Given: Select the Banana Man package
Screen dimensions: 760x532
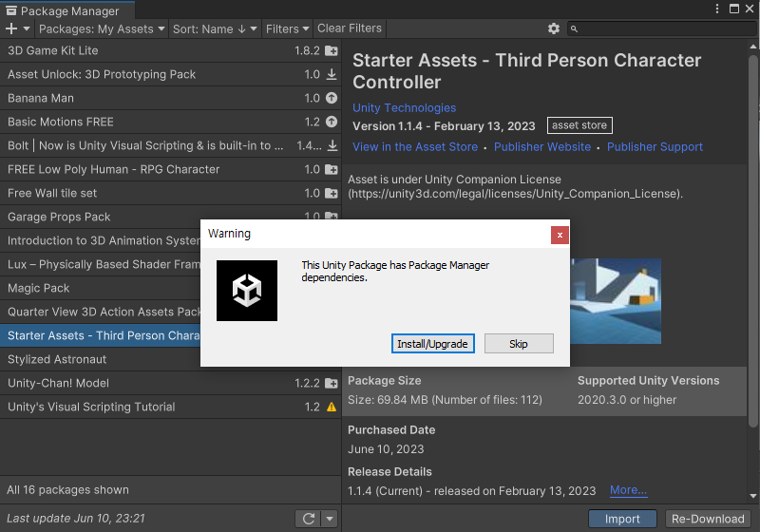Looking at the screenshot, I should (x=170, y=98).
